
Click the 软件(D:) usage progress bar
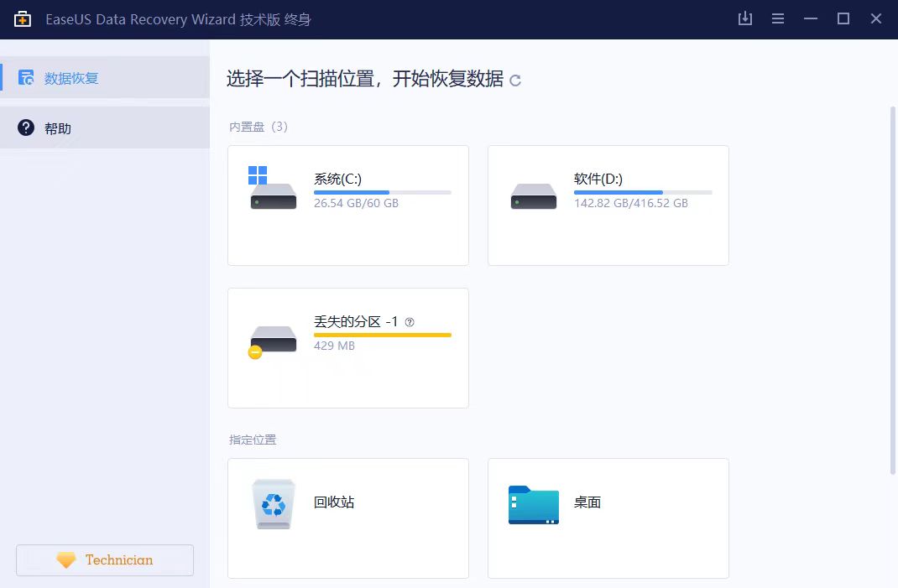[x=643, y=192]
